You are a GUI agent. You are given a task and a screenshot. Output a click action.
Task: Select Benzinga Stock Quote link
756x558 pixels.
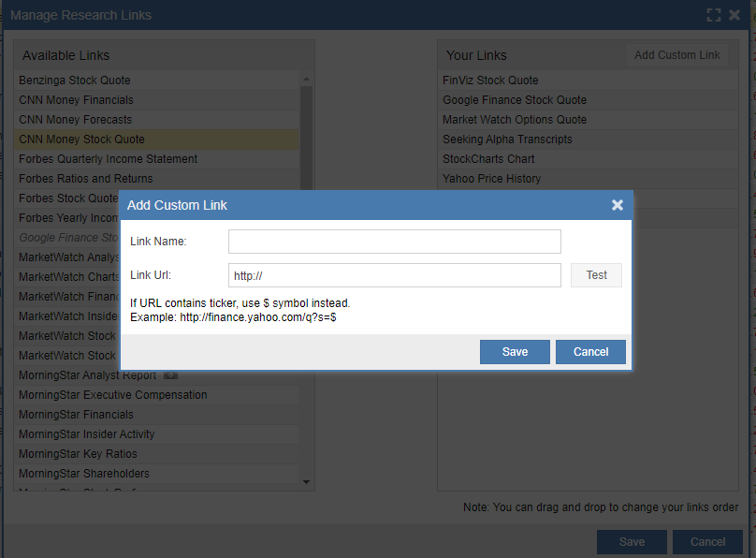75,81
